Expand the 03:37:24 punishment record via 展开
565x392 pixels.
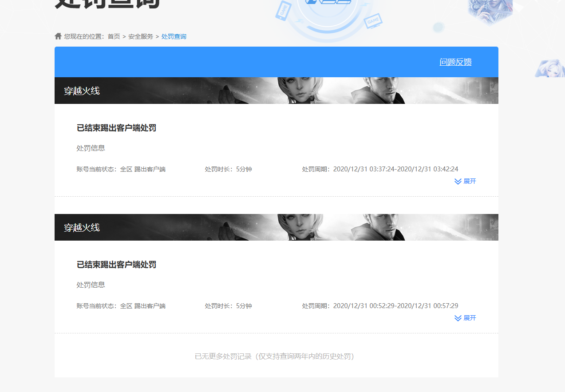(465, 181)
